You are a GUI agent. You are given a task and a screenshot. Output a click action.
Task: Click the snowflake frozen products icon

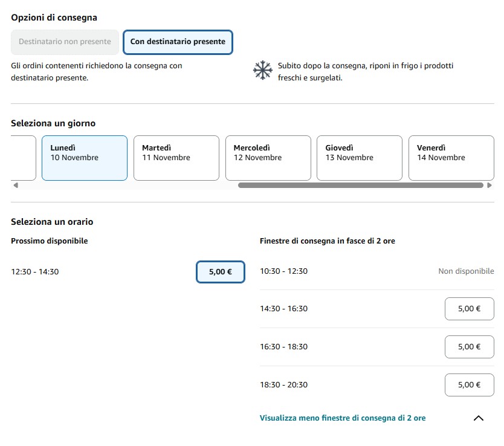click(263, 71)
